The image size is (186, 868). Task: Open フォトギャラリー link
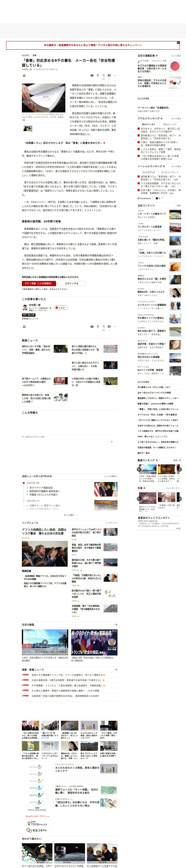pos(174,488)
